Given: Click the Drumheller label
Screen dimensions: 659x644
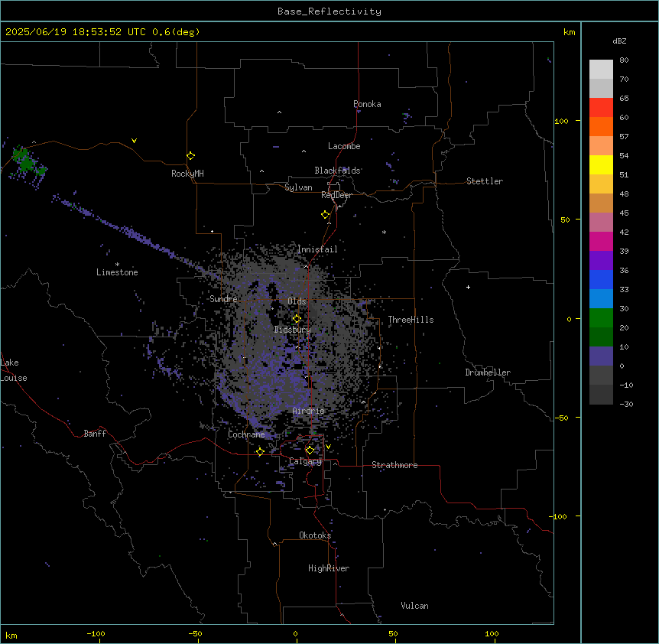Looking at the screenshot, I should (x=488, y=372).
